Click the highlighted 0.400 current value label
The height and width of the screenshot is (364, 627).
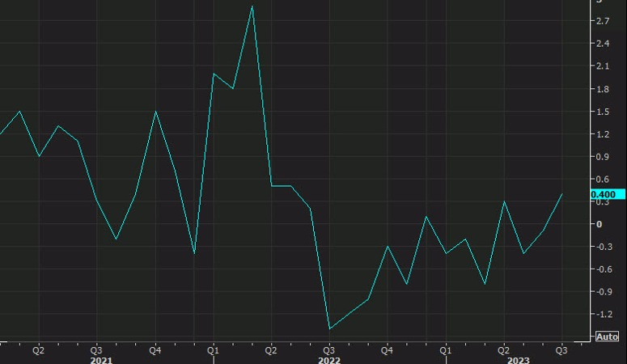tap(604, 194)
